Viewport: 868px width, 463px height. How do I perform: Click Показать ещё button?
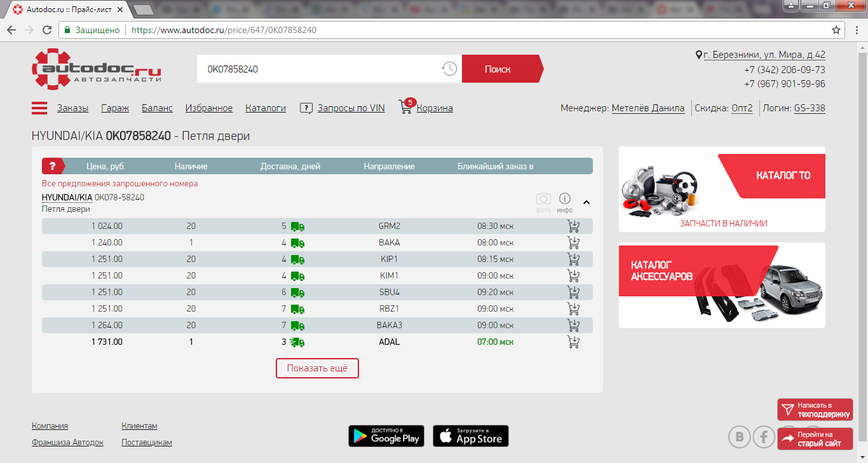pos(317,368)
